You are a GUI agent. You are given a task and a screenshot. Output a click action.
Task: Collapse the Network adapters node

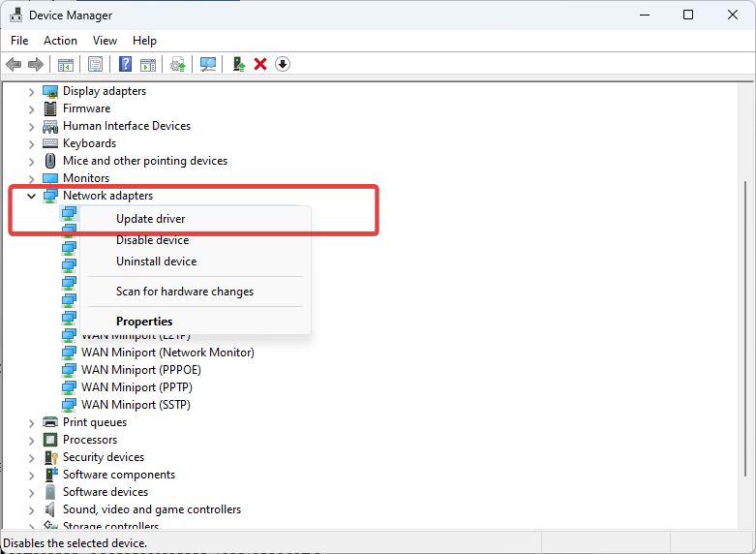coord(31,196)
